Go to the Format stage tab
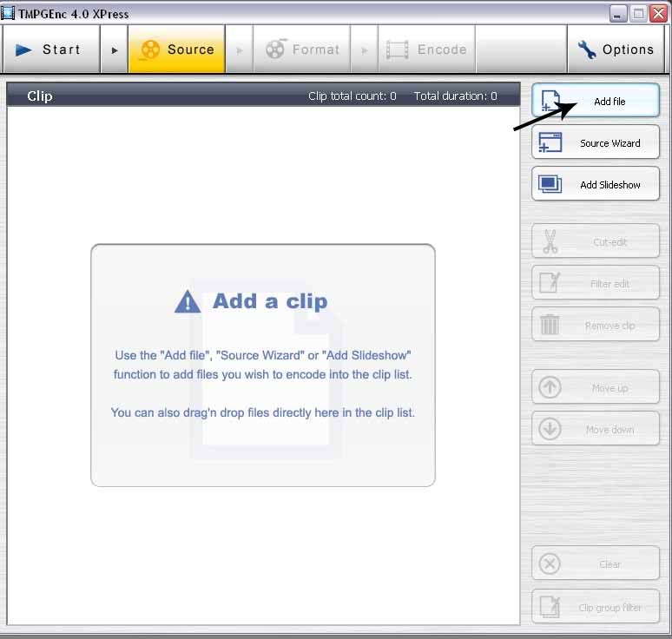 302,49
